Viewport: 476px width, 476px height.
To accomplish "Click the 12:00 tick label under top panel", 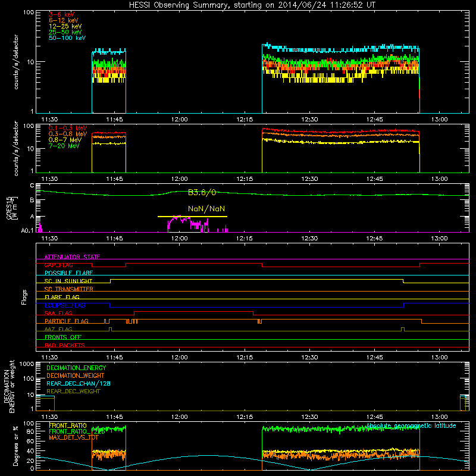I will click(x=180, y=120).
